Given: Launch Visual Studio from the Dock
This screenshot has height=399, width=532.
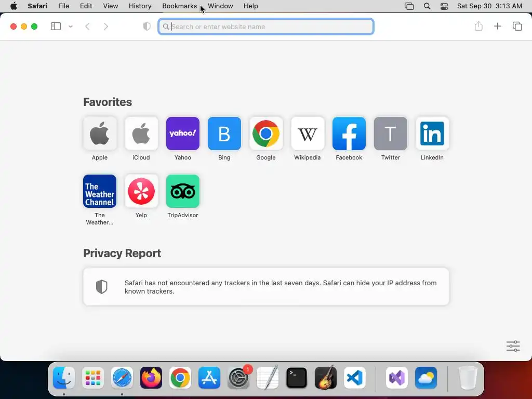Looking at the screenshot, I should 397,378.
